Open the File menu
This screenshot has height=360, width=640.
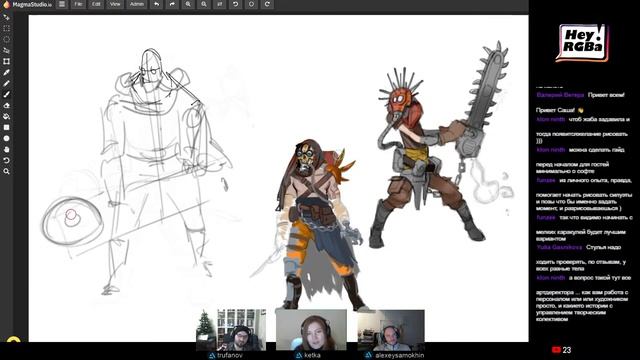coord(78,4)
